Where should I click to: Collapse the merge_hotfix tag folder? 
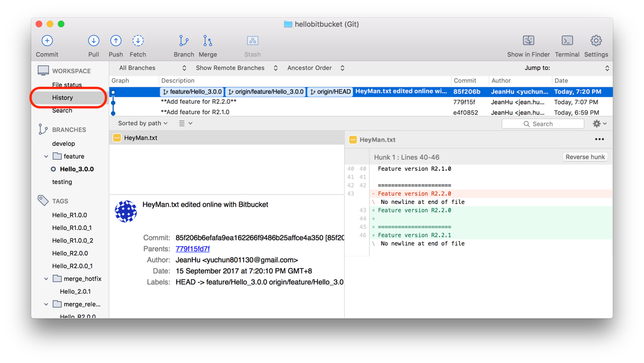coord(46,279)
